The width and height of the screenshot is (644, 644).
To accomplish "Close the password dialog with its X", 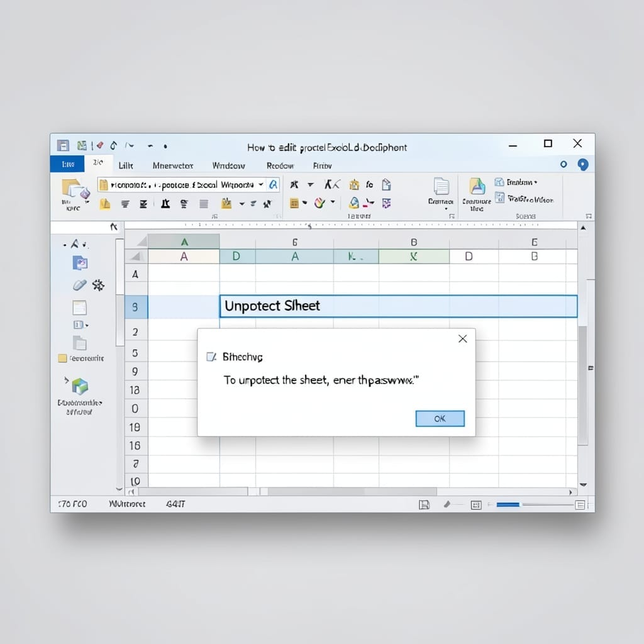I will (462, 338).
